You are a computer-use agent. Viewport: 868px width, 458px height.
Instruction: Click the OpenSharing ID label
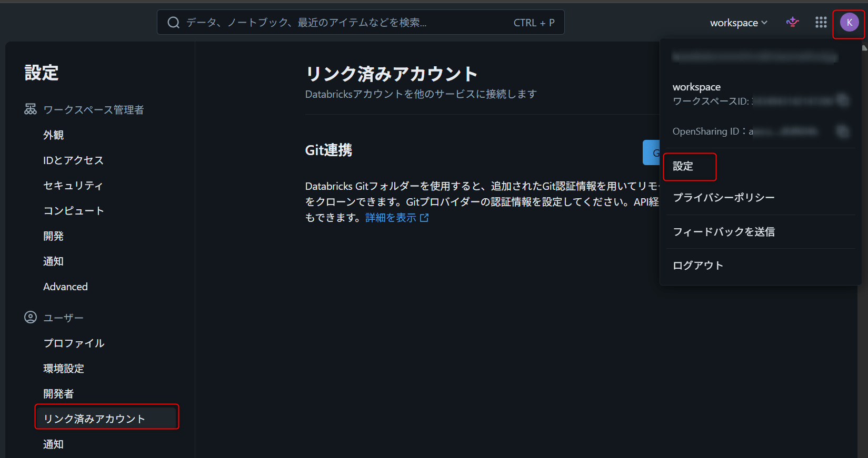click(710, 131)
